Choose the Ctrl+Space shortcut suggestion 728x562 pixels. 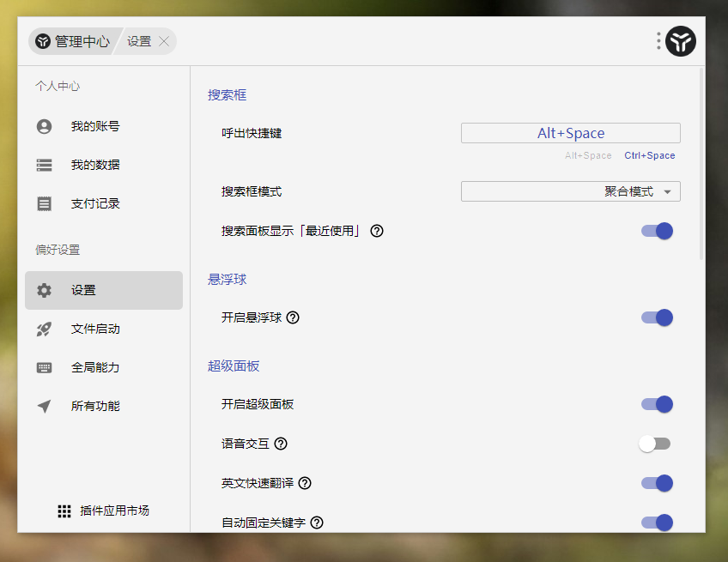tap(650, 155)
